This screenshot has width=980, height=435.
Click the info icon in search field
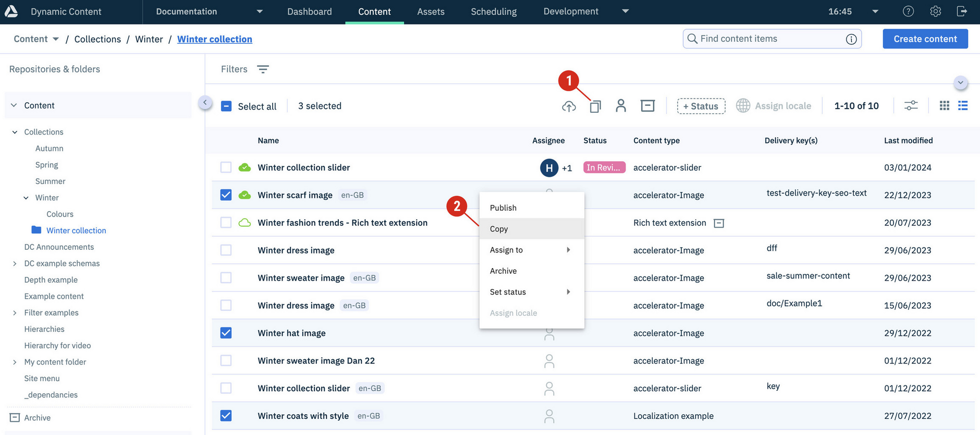coord(851,39)
